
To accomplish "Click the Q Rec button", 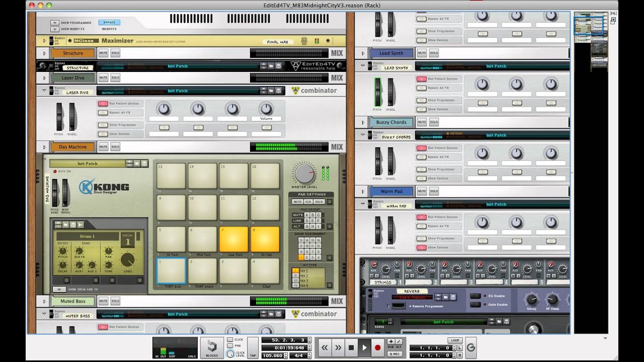I will click(x=394, y=353).
